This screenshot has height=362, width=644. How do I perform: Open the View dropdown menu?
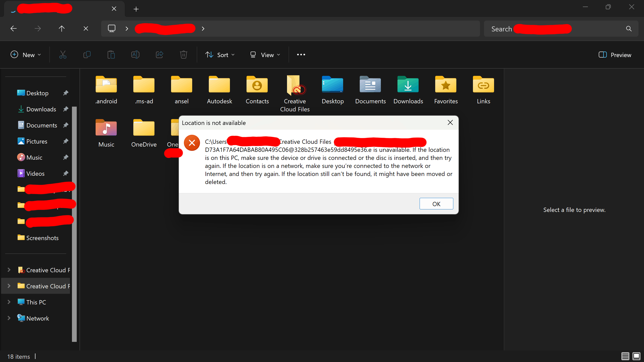tap(265, 55)
